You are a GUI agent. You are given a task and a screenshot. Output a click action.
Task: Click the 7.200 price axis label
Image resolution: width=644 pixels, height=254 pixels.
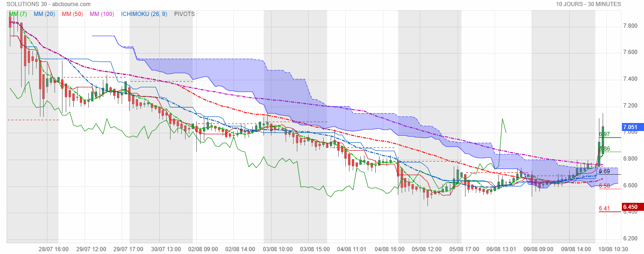coord(630,106)
